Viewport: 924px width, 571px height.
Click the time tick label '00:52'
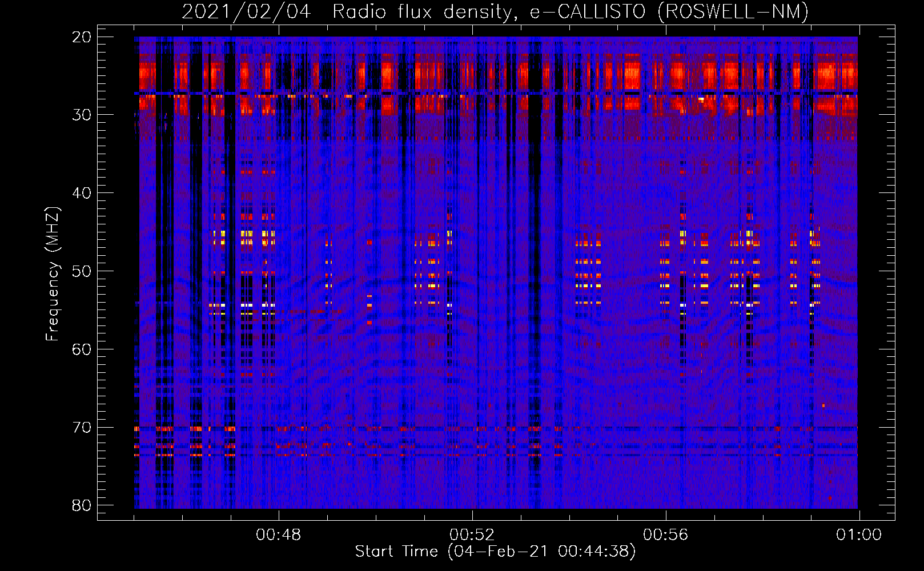[x=472, y=535]
